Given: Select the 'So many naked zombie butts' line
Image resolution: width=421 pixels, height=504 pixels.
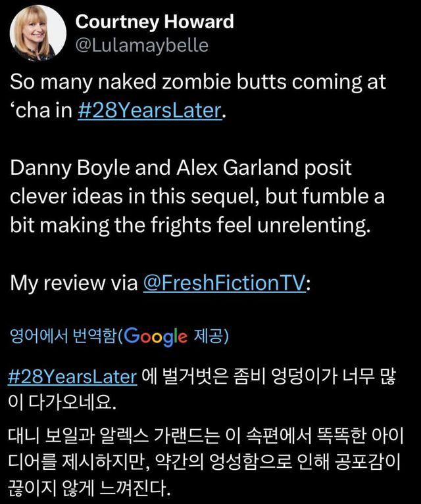Looking at the screenshot, I should tap(197, 82).
